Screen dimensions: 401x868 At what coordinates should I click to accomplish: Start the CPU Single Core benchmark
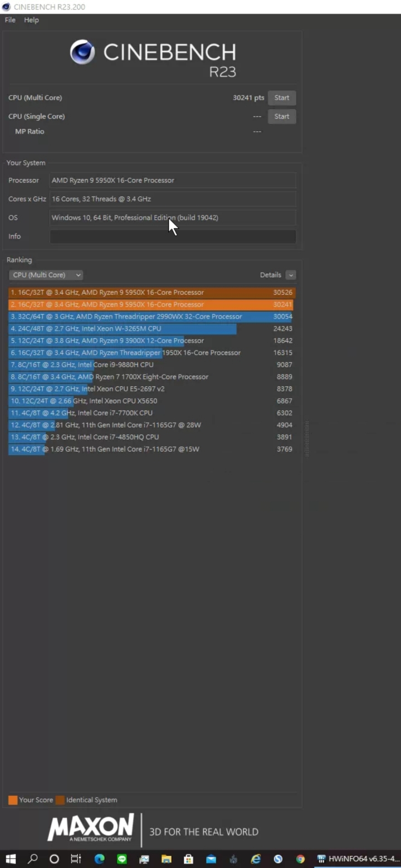click(x=282, y=116)
